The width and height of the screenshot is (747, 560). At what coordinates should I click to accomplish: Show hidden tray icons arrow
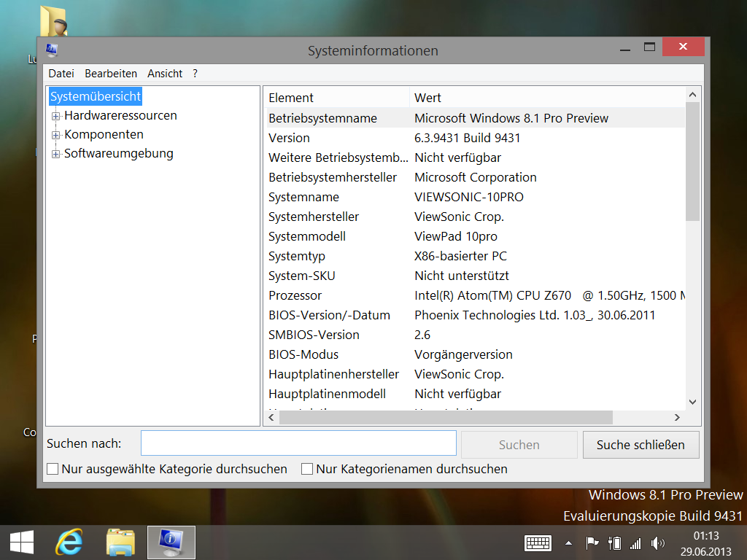click(x=568, y=542)
